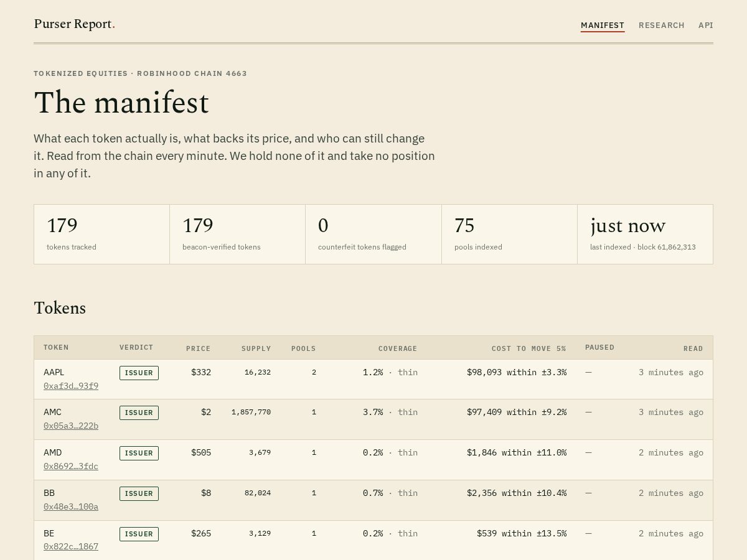Select the BB token name
747x560 pixels.
[49, 493]
